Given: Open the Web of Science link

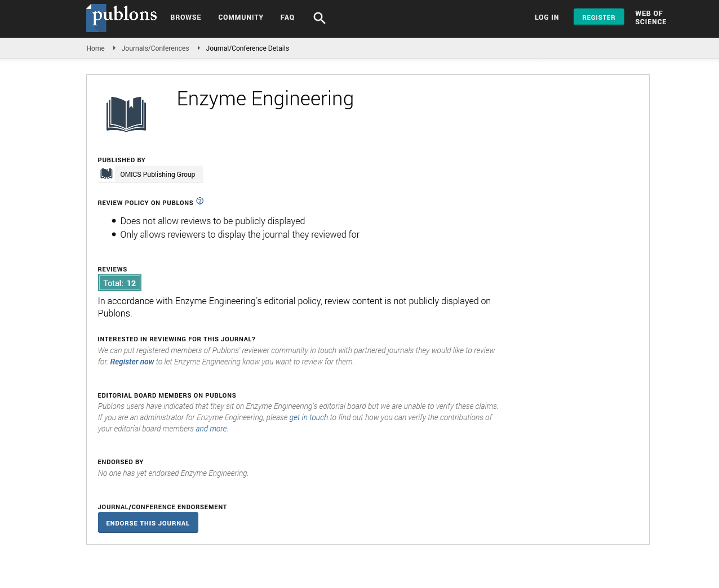Looking at the screenshot, I should 650,17.
